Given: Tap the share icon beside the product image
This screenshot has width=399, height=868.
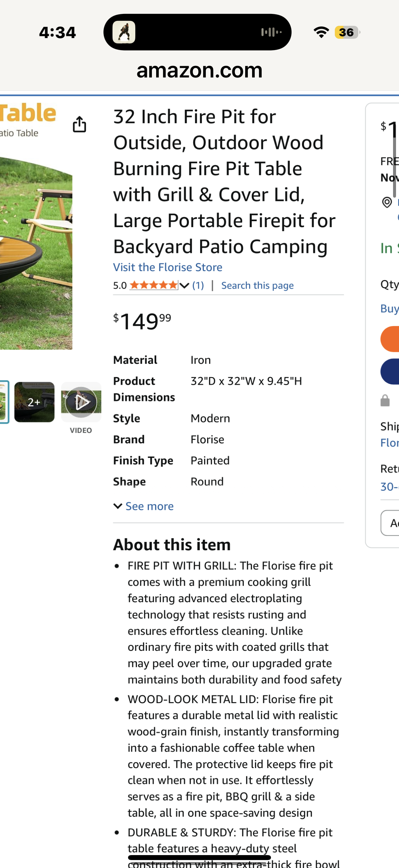Looking at the screenshot, I should 79,125.
